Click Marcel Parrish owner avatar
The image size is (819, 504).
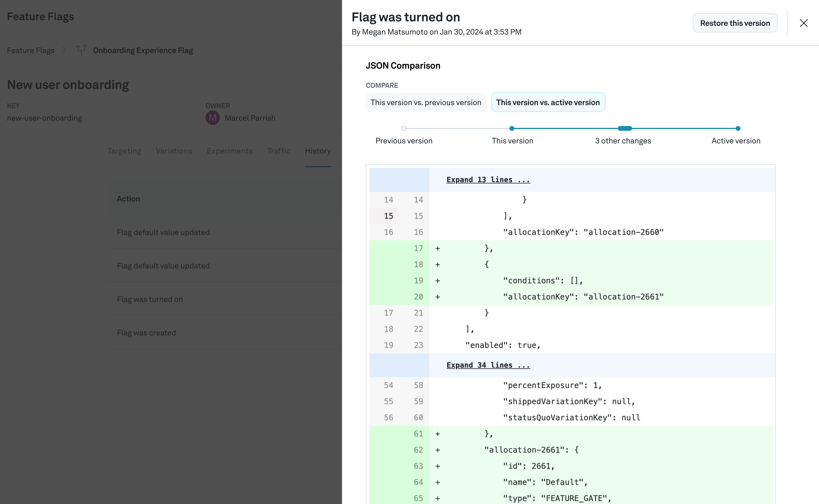[x=212, y=118]
